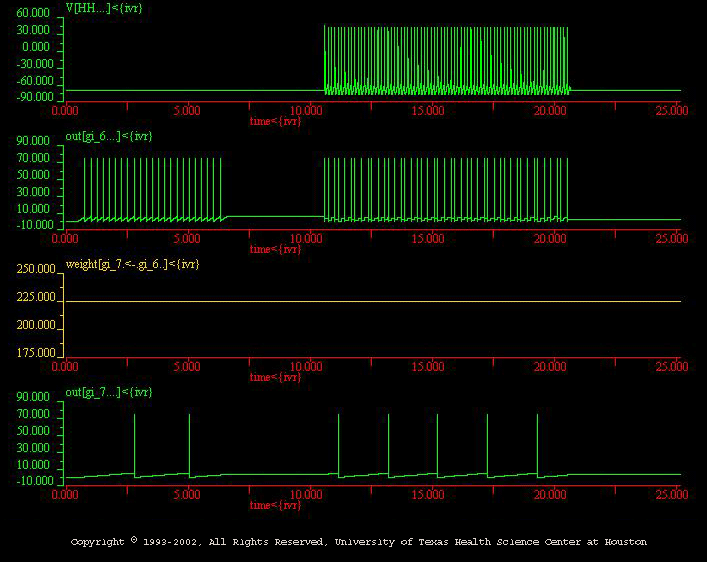
Task: Click 25.000 time tick on bottom plot
Action: pos(672,494)
